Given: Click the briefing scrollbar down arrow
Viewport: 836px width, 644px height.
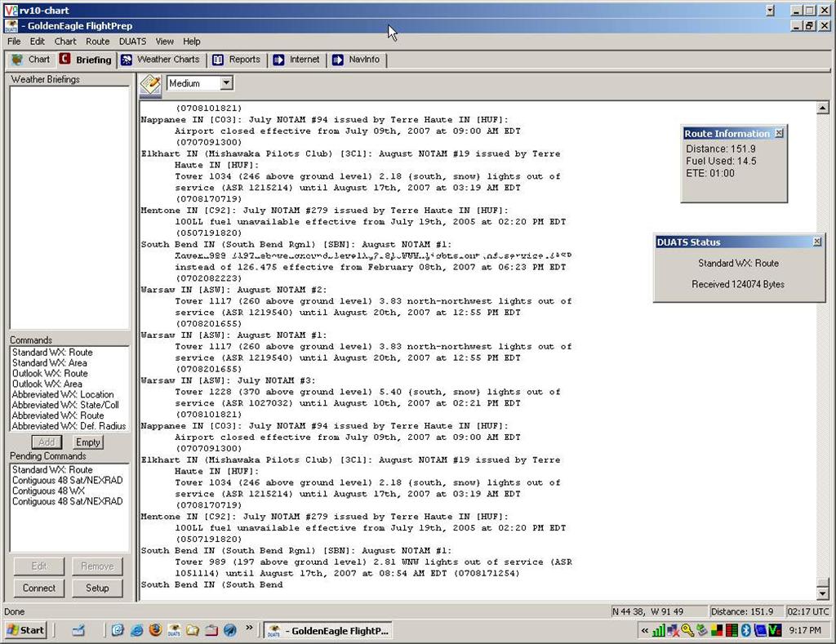Looking at the screenshot, I should tap(823, 593).
